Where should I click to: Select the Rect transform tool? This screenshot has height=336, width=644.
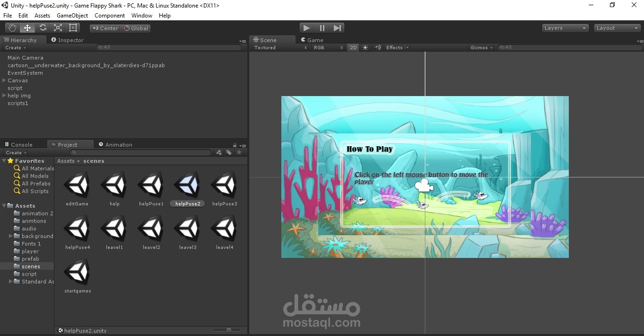tap(73, 28)
